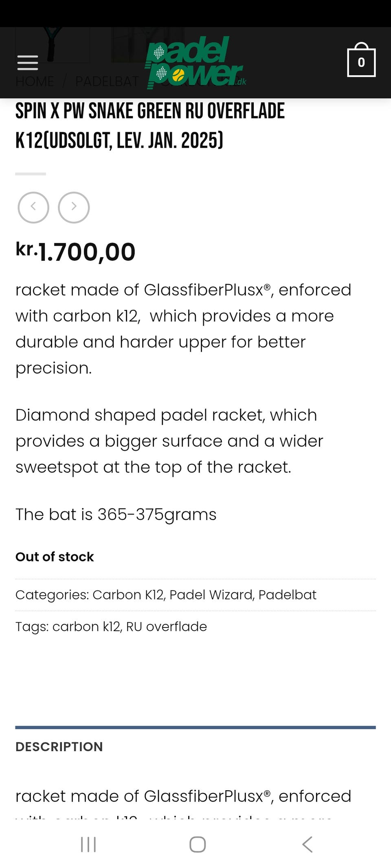Viewport: 391px width, 868px height.
Task: Open the shopping cart bag icon
Action: [x=361, y=61]
